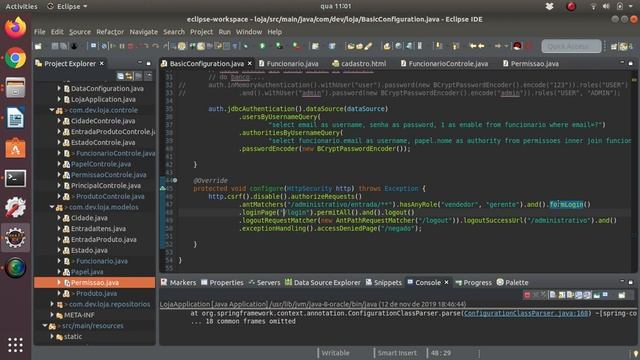This screenshot has width=640, height=360.
Task: Collapse the com.dev.loja.controle package
Action: [52, 110]
